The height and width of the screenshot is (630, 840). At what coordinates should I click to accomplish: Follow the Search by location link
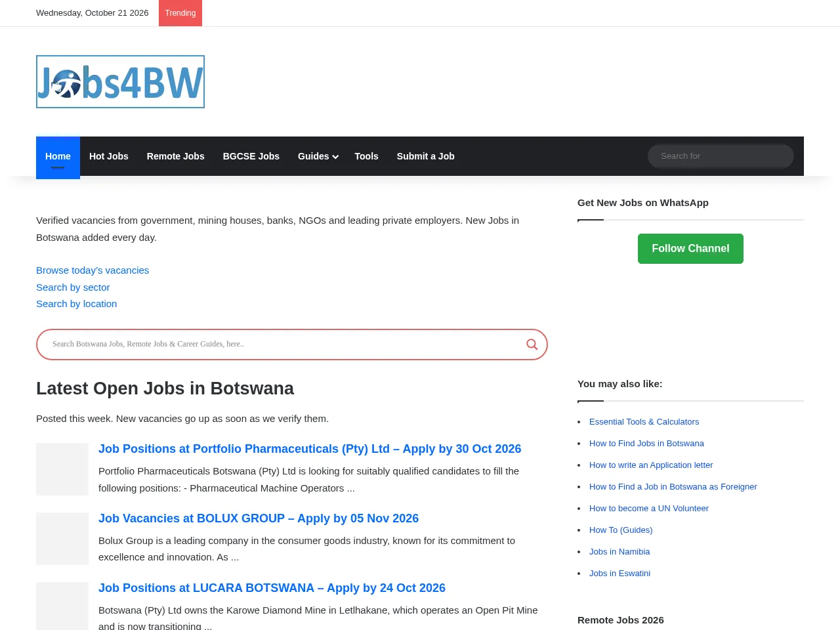pos(77,304)
